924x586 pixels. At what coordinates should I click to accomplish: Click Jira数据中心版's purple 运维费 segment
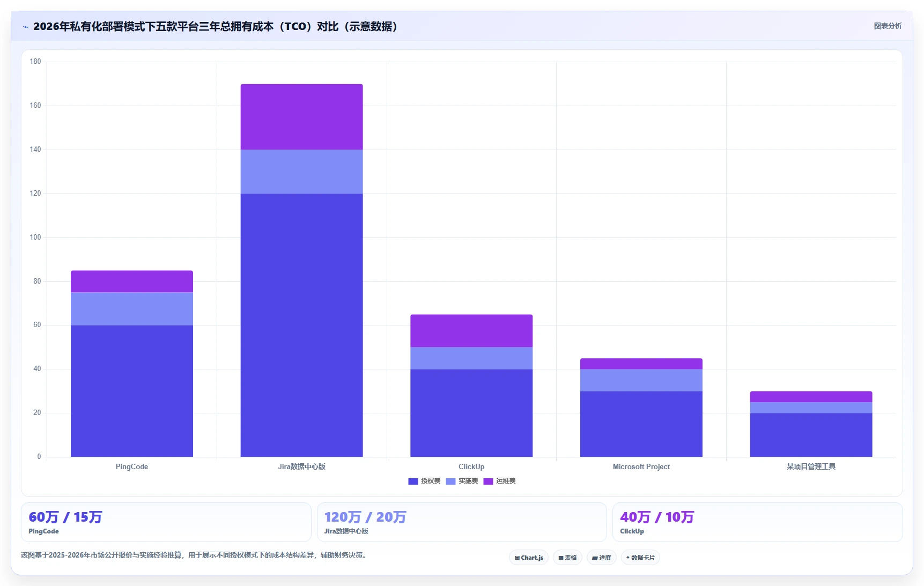click(302, 117)
